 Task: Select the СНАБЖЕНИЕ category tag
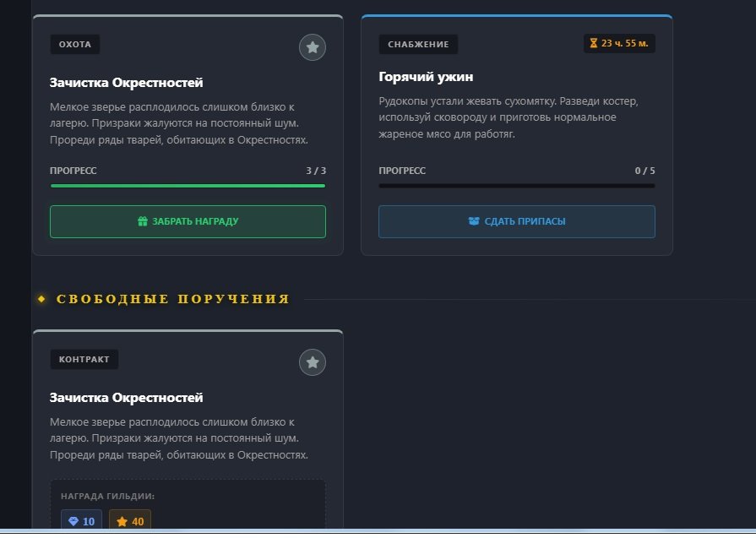[418, 44]
